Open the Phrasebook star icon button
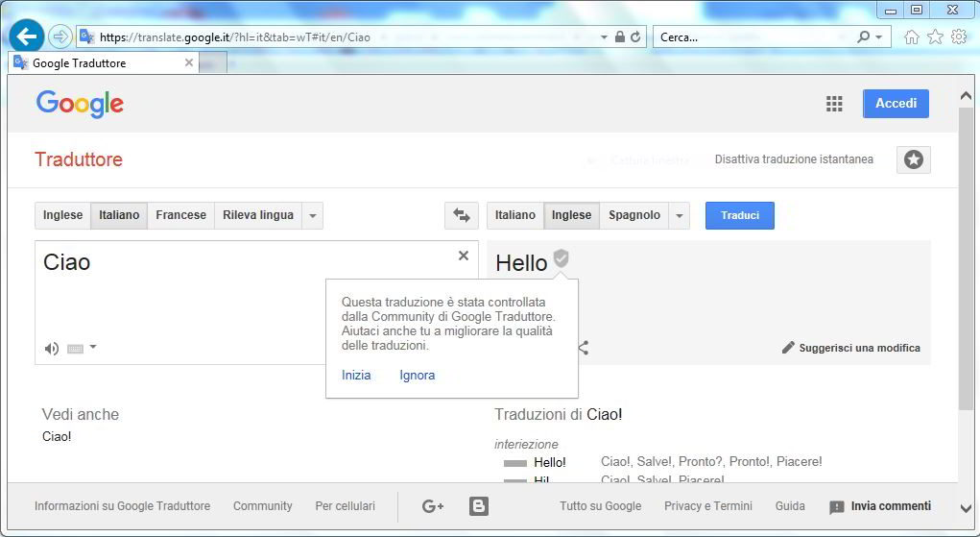This screenshot has height=537, width=980. [914, 159]
